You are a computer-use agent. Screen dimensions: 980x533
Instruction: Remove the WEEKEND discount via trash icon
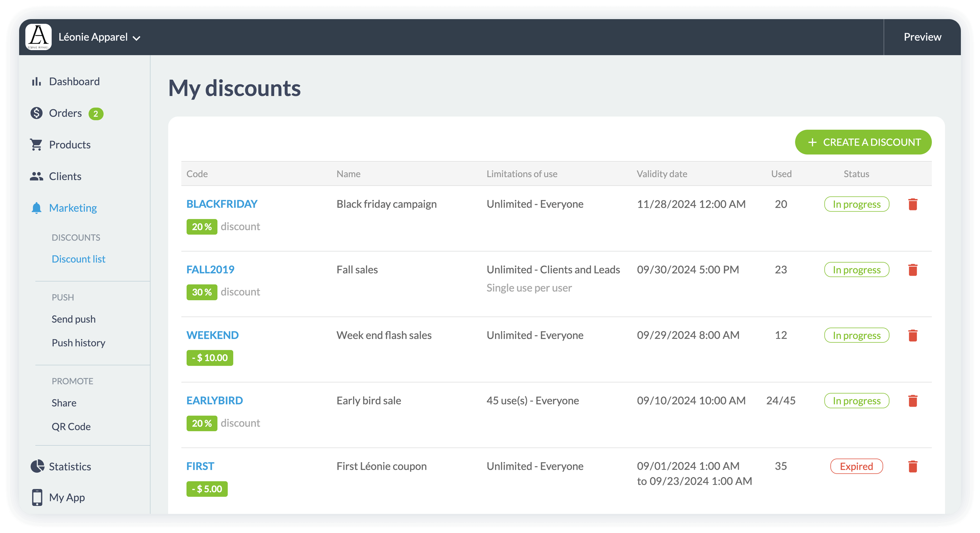click(912, 335)
